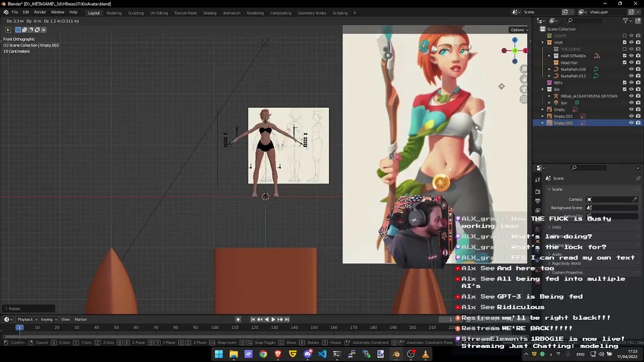Open the Edit menu
This screenshot has width=644, height=362.
coord(26,12)
